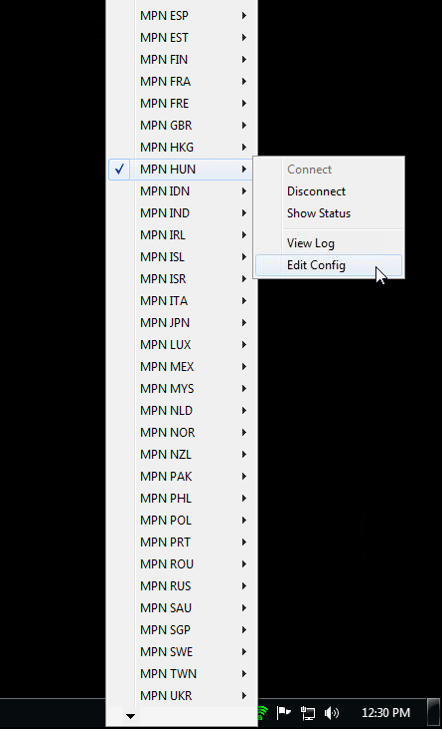Toggle the checkmark next to MPN HUN
The image size is (443, 731).
point(119,169)
